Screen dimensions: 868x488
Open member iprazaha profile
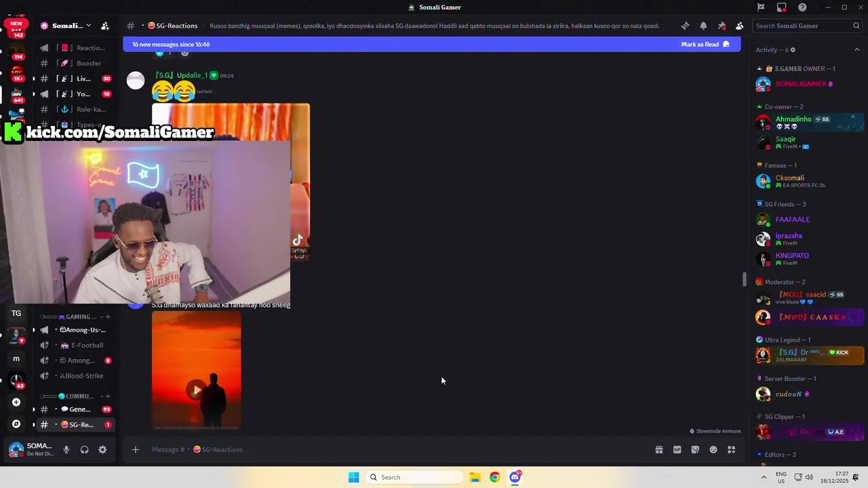click(809, 239)
